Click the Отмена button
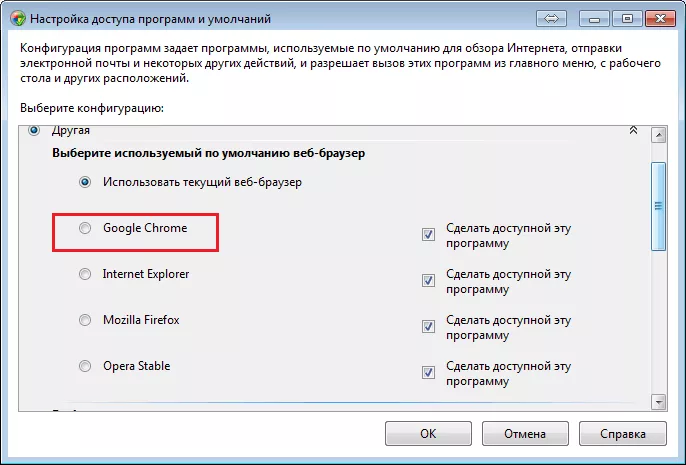Screen dimensions: 686x465 525,434
